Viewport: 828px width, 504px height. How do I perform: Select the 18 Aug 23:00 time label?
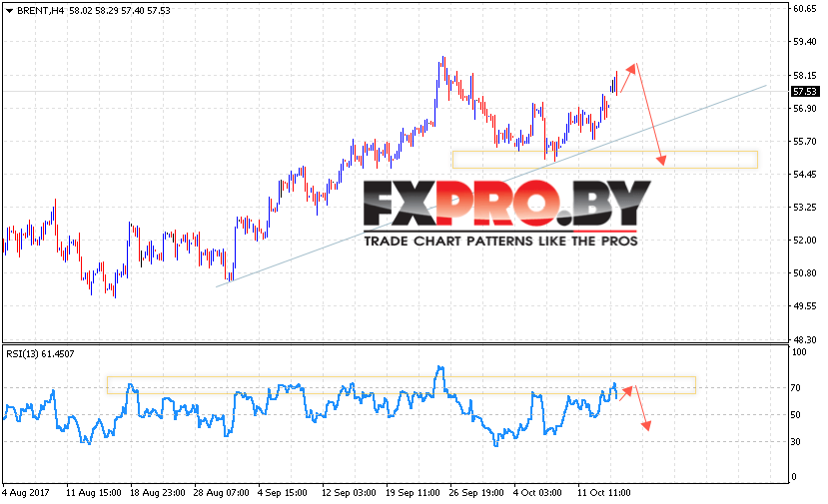158,493
